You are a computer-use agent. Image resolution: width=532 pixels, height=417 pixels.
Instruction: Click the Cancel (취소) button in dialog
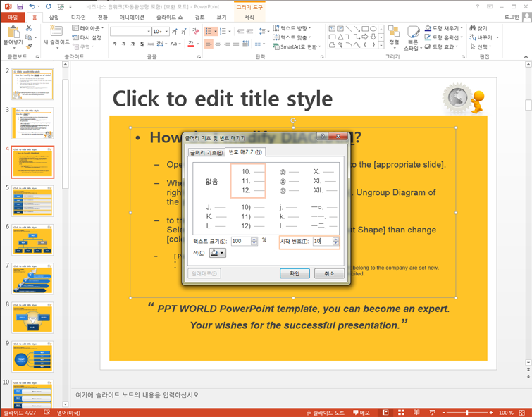(x=329, y=273)
